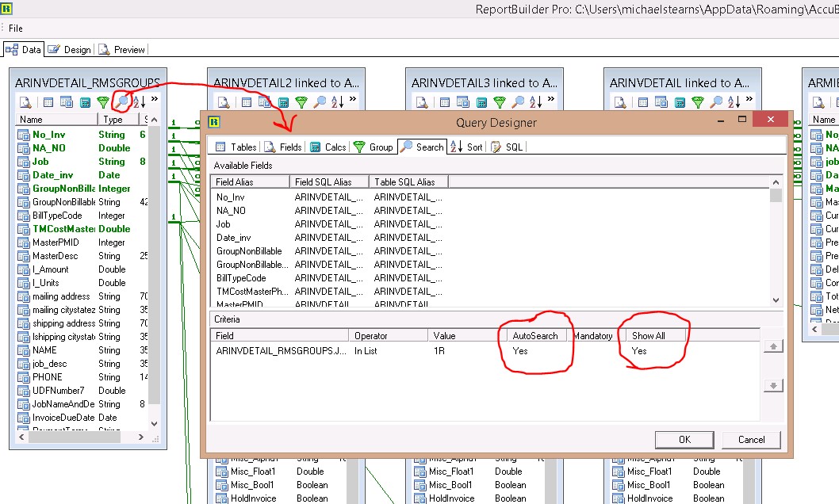Click Preview icon in ARINVDETAIL3 panel toolbar
Viewport: 839px width, 504px height.
pyautogui.click(x=422, y=101)
